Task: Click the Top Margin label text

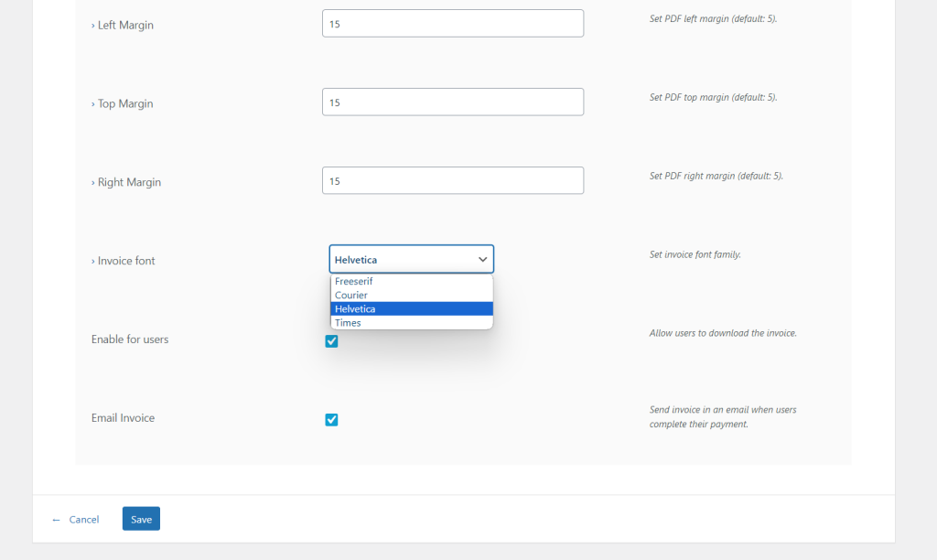Action: pos(123,104)
